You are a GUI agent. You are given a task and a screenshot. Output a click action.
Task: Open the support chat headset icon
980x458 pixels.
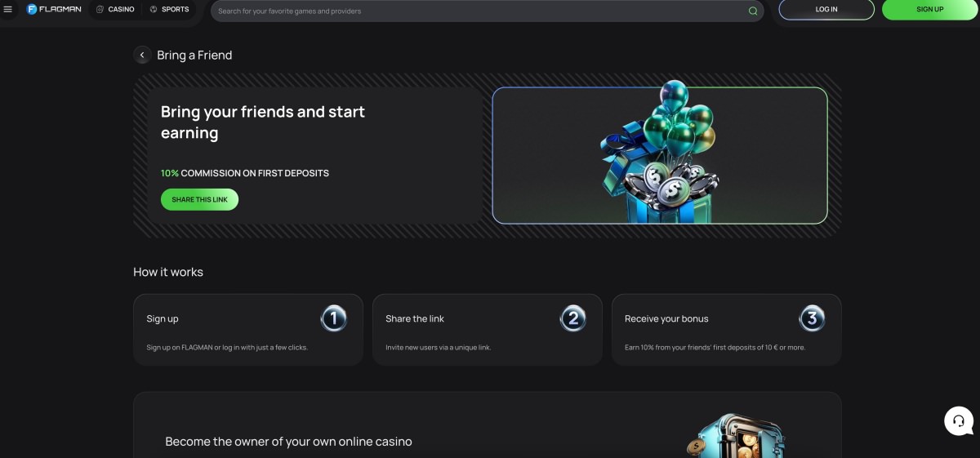pyautogui.click(x=959, y=421)
